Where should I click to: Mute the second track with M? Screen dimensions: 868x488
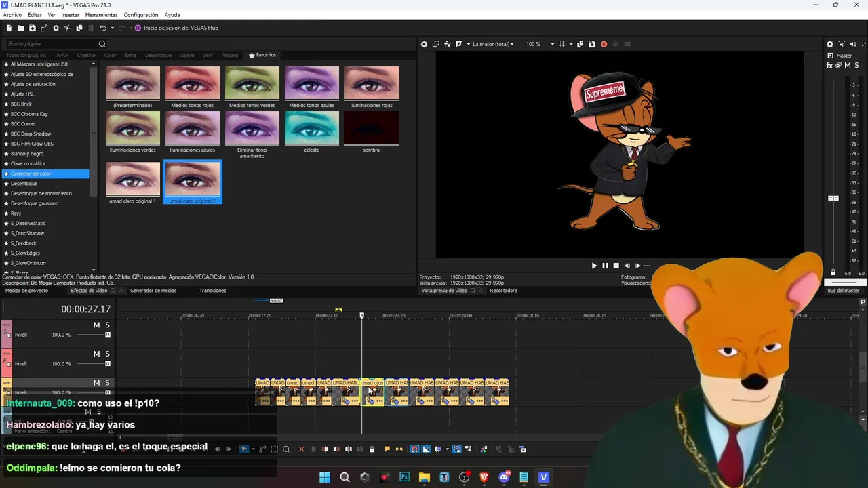coord(96,354)
